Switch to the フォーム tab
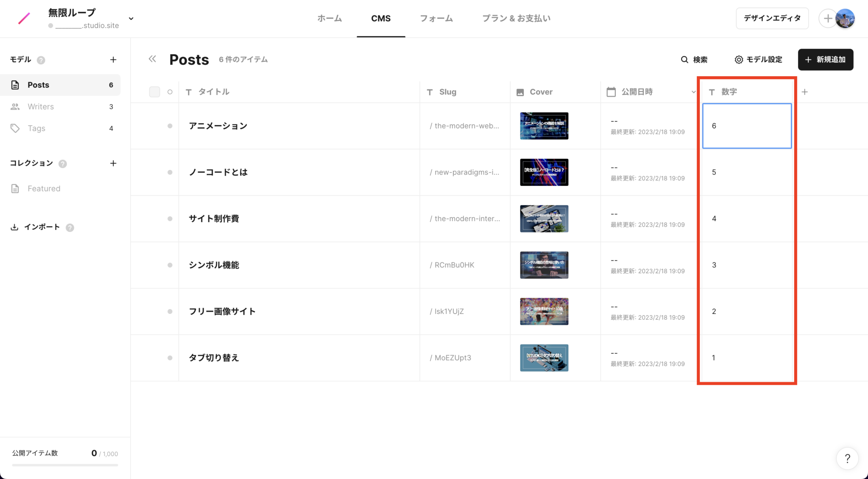The image size is (868, 479). pyautogui.click(x=436, y=19)
